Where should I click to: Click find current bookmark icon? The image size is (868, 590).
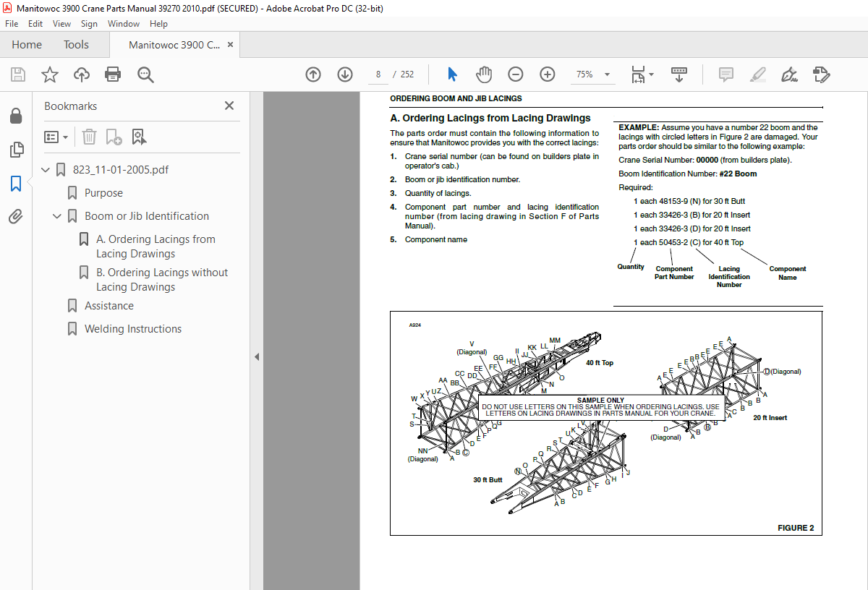(139, 137)
